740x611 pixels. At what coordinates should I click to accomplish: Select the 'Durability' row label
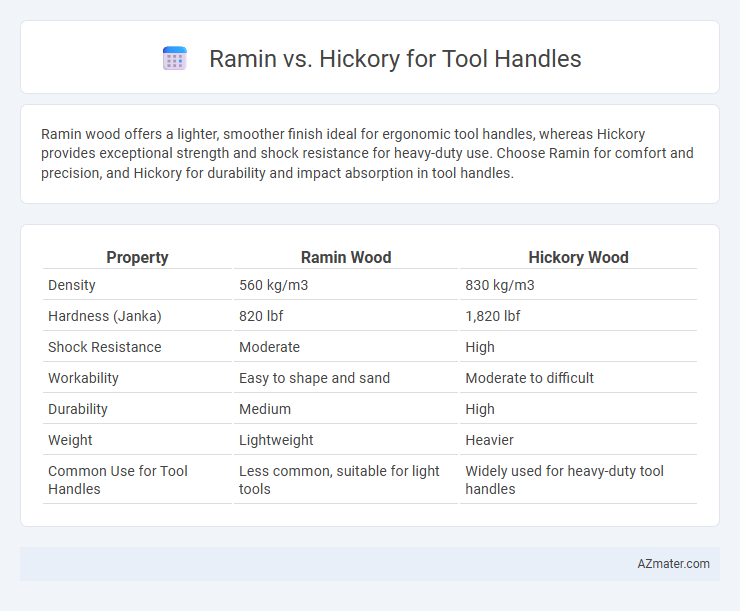point(78,409)
